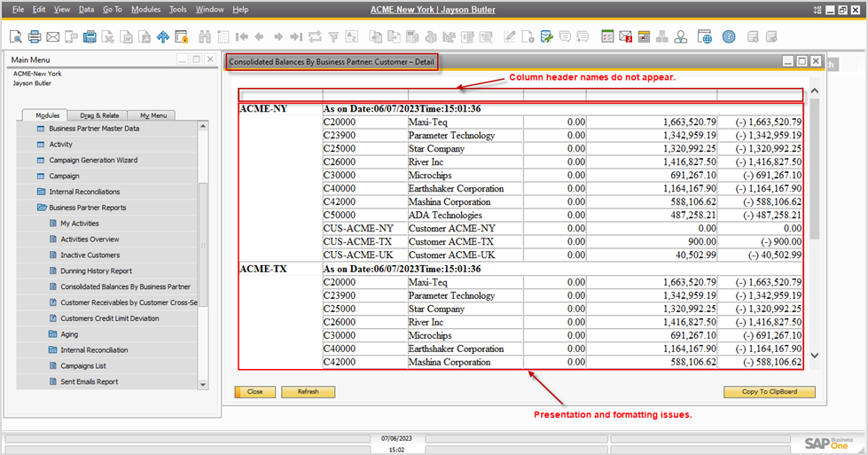
Task: Collapse the Business Partner Reports folder
Action: [x=41, y=208]
